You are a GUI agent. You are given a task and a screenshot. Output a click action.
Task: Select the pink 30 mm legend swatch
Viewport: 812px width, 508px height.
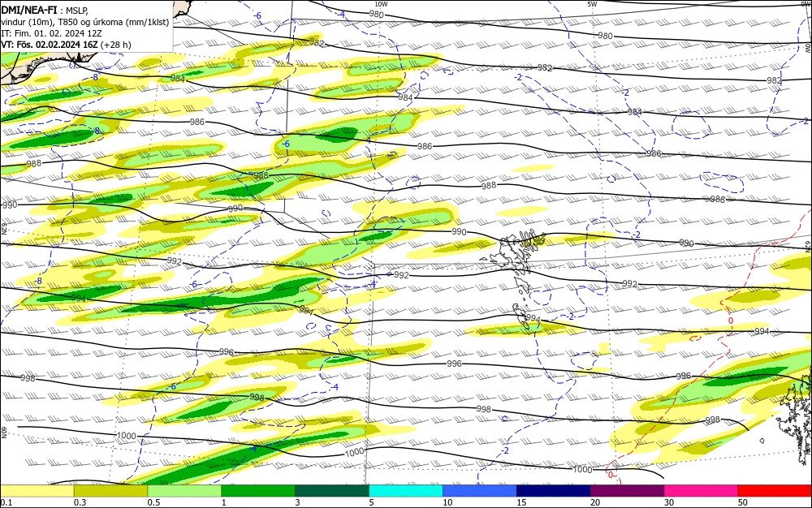[x=701, y=491]
